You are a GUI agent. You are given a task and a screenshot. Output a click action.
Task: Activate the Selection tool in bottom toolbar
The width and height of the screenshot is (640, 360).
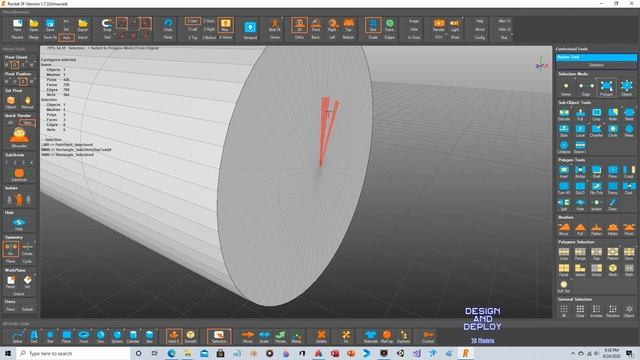tap(219, 336)
